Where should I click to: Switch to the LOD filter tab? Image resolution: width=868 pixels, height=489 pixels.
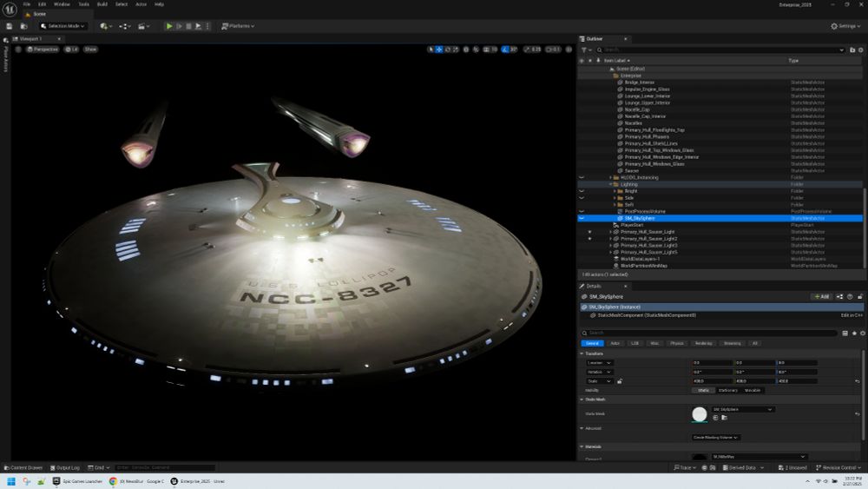[635, 343]
